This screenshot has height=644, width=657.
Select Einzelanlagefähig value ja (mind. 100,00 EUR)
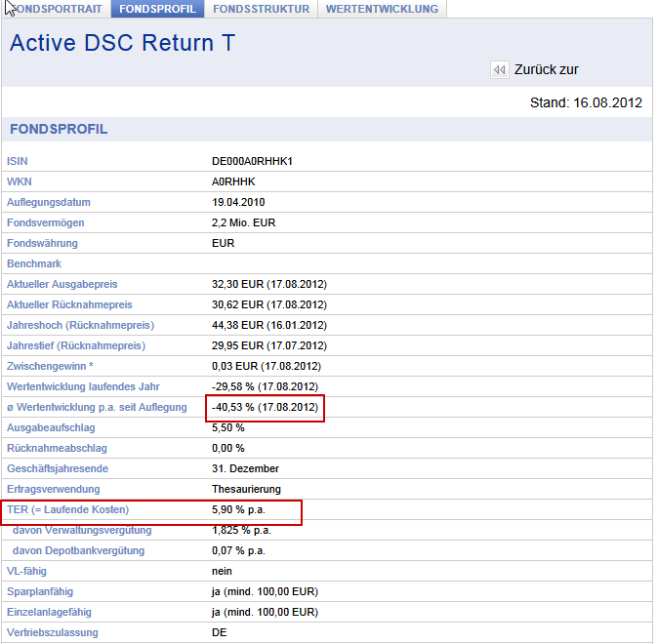click(x=265, y=613)
